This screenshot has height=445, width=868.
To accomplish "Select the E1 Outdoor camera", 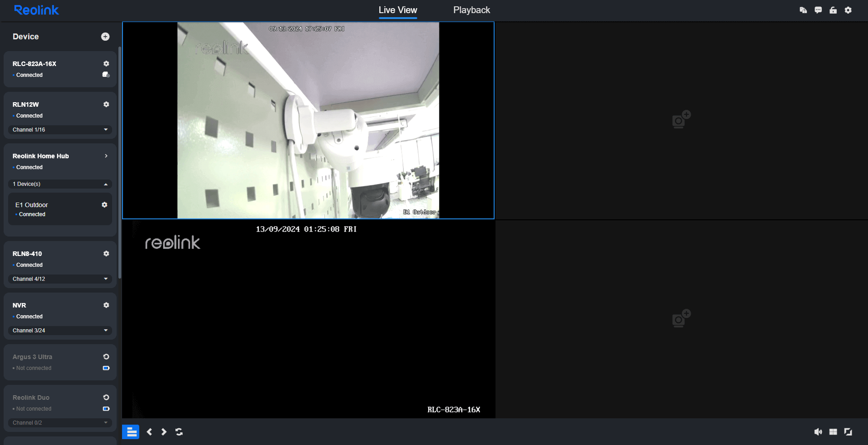I will pos(32,205).
